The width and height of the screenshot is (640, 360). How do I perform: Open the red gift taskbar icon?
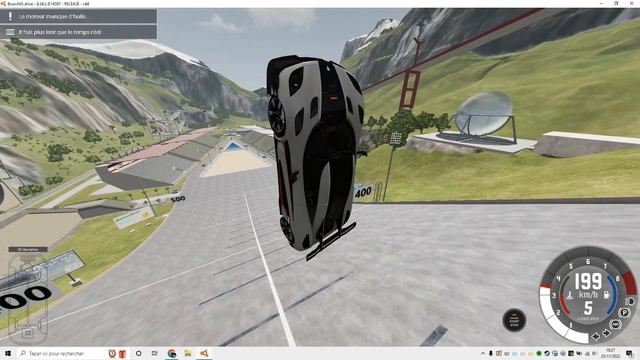(122, 353)
